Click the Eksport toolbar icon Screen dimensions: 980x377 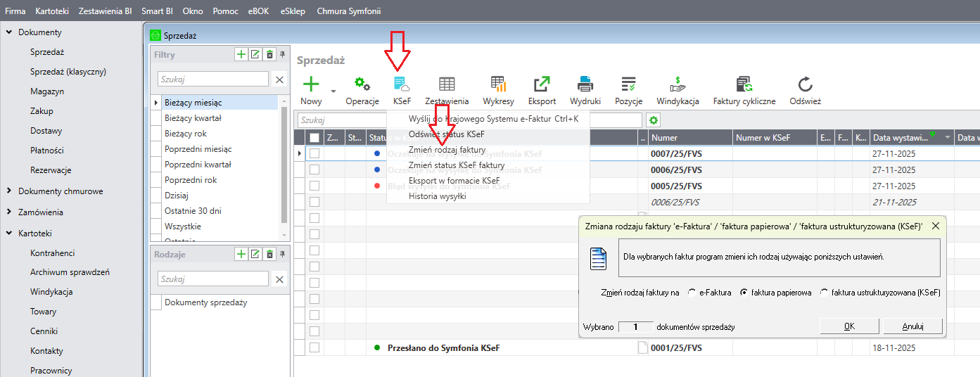[x=542, y=85]
